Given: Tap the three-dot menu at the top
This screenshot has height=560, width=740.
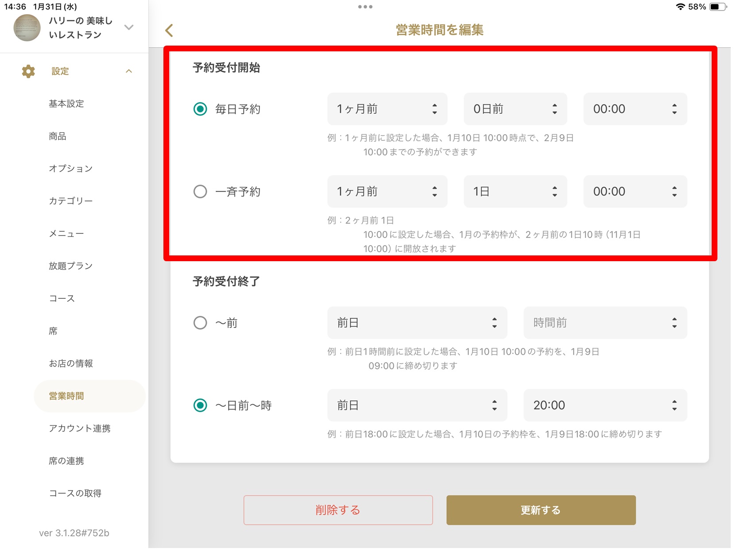Looking at the screenshot, I should tap(365, 7).
